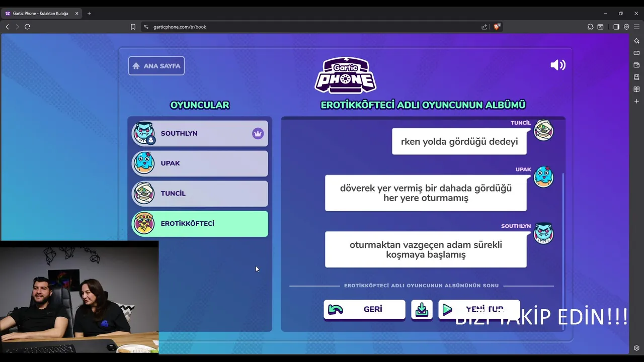Open the browser main hamburger menu
The height and width of the screenshot is (362, 644).
click(x=636, y=27)
